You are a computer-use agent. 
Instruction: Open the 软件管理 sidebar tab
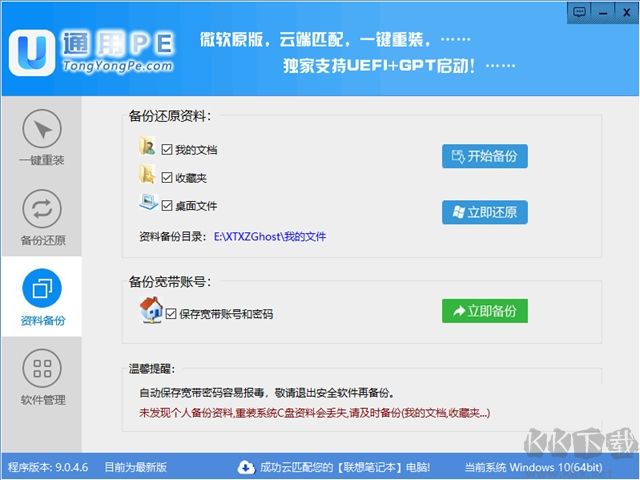click(42, 377)
